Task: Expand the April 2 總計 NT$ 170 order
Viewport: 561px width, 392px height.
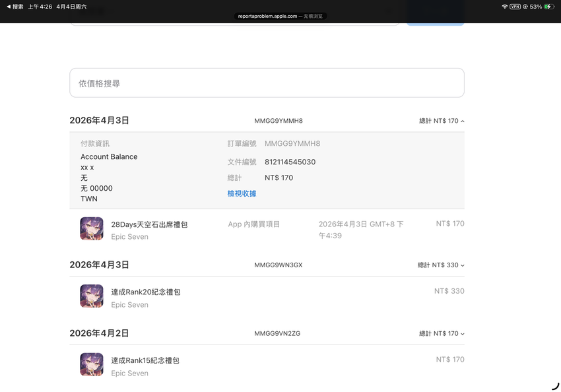Action: pos(442,334)
